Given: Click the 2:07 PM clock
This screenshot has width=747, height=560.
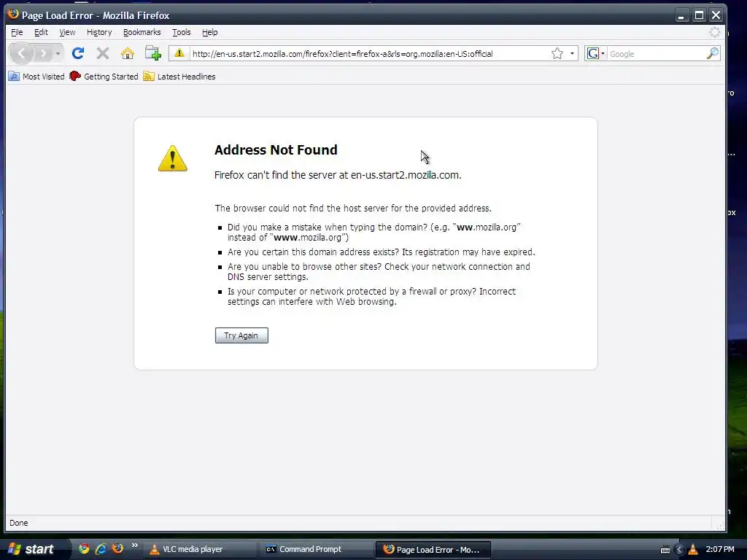Looking at the screenshot, I should [x=720, y=549].
